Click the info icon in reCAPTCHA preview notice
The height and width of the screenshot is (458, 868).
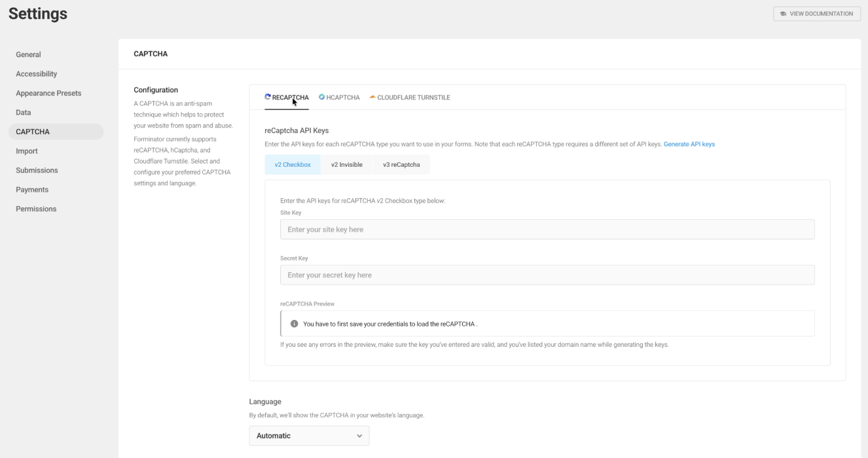pos(295,324)
